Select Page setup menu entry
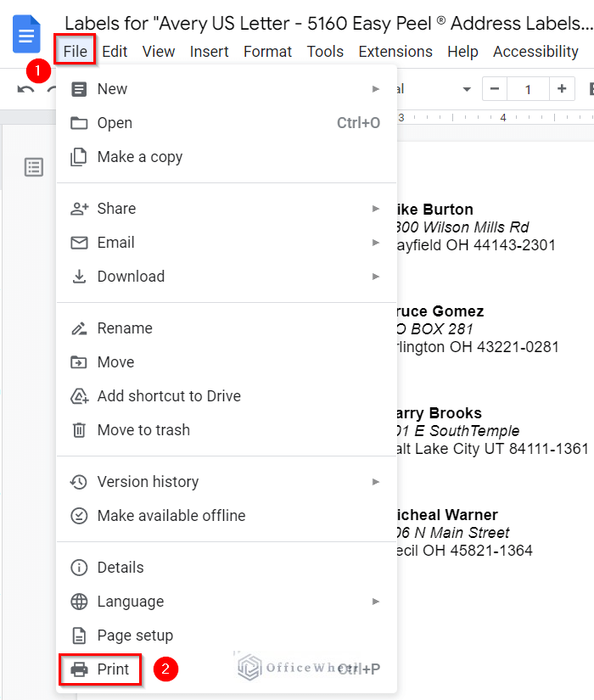This screenshot has width=594, height=700. pos(135,636)
